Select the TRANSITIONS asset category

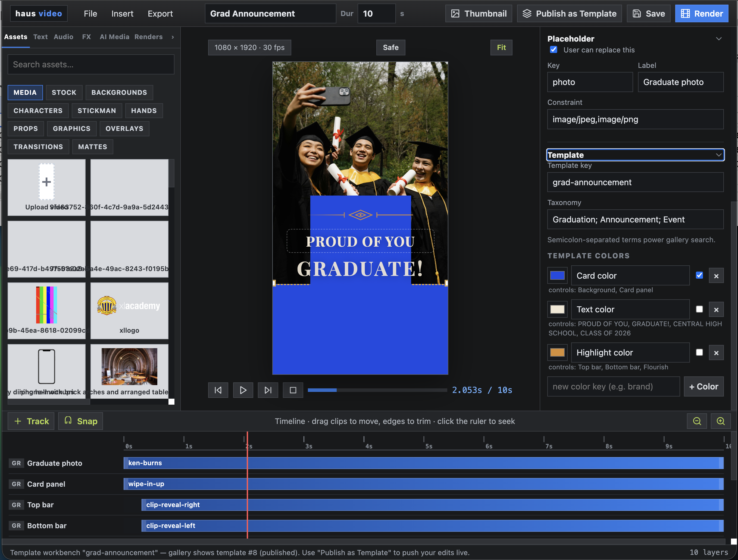[38, 147]
